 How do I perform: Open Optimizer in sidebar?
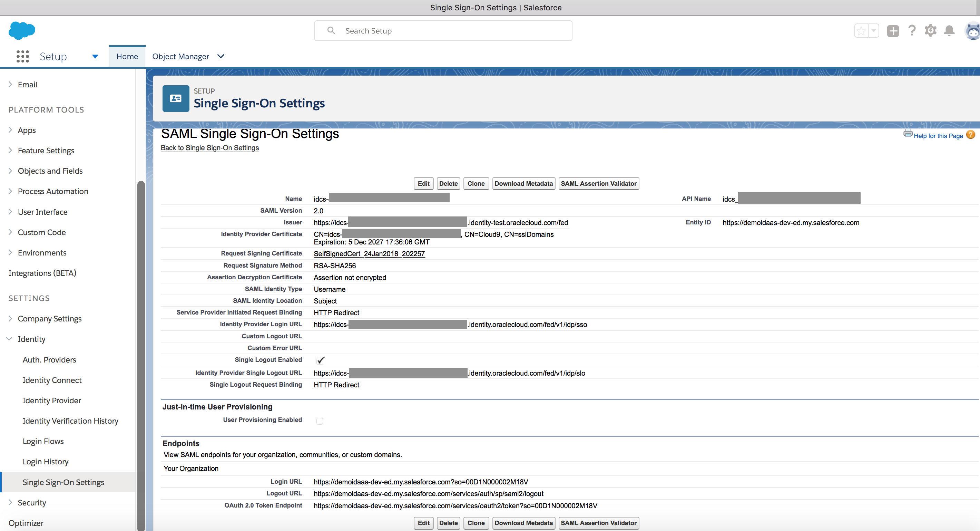tap(26, 523)
